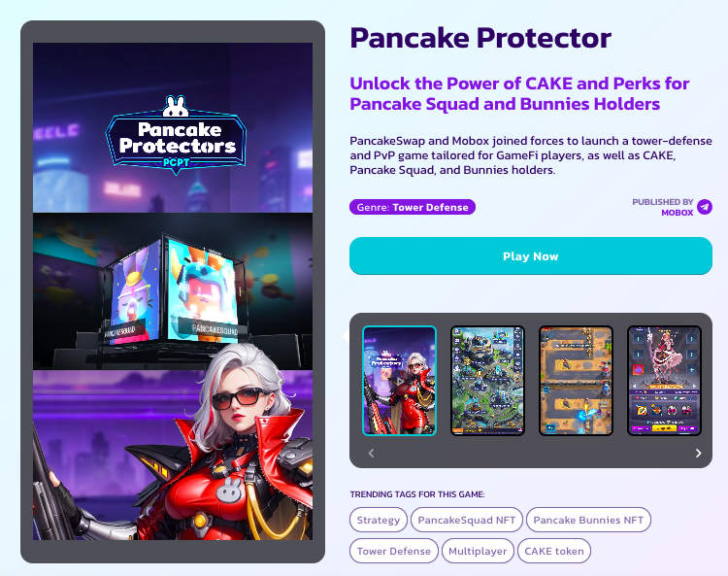Select the first thumbnail with sunglasses character
The width and height of the screenshot is (728, 576).
pos(399,381)
